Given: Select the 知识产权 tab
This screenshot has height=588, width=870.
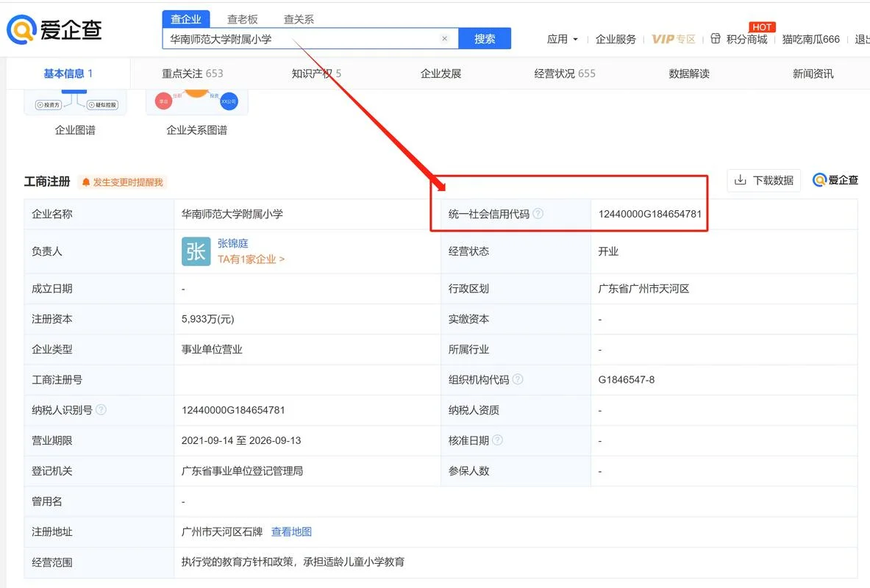Looking at the screenshot, I should tap(317, 73).
